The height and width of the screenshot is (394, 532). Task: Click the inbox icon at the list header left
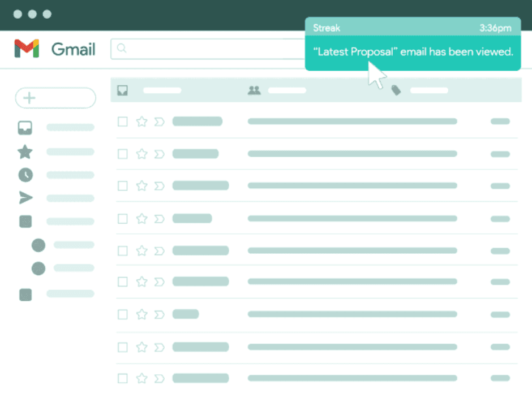pos(122,89)
